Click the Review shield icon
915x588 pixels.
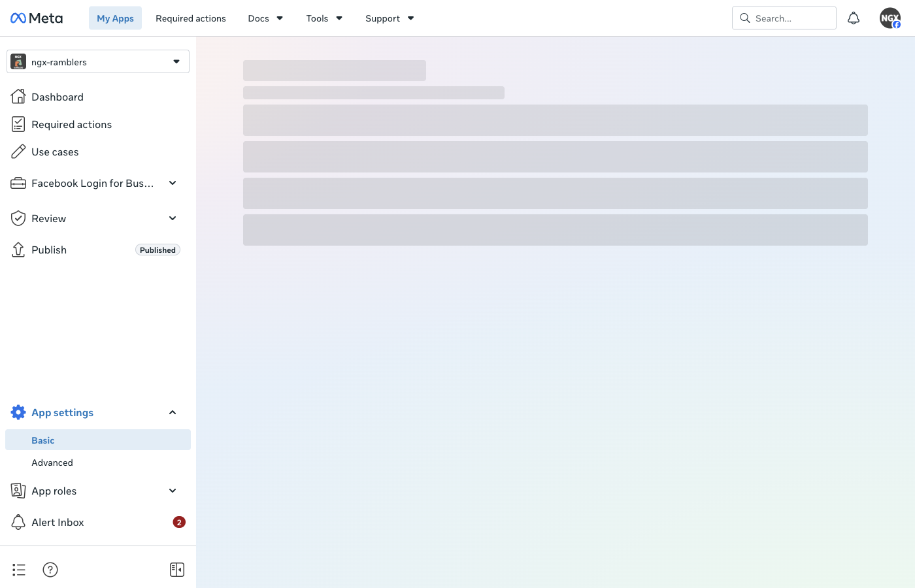pos(18,218)
